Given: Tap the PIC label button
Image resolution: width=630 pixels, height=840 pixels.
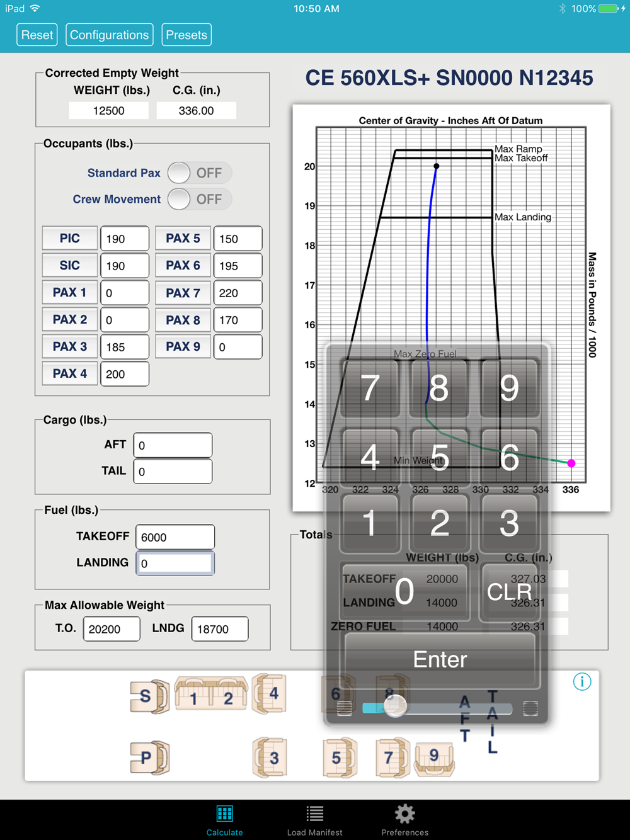Looking at the screenshot, I should tap(70, 238).
